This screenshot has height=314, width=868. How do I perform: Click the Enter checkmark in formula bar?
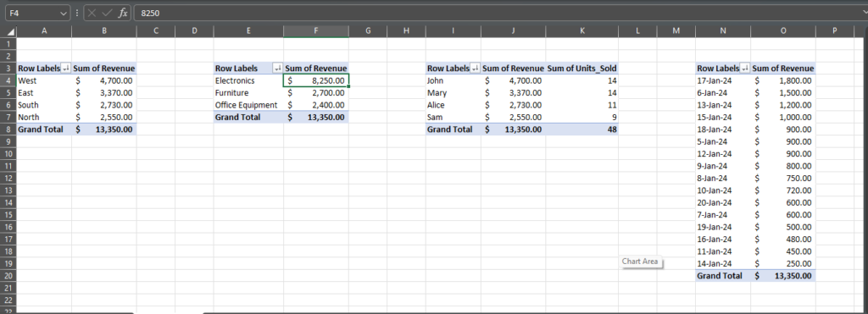108,13
